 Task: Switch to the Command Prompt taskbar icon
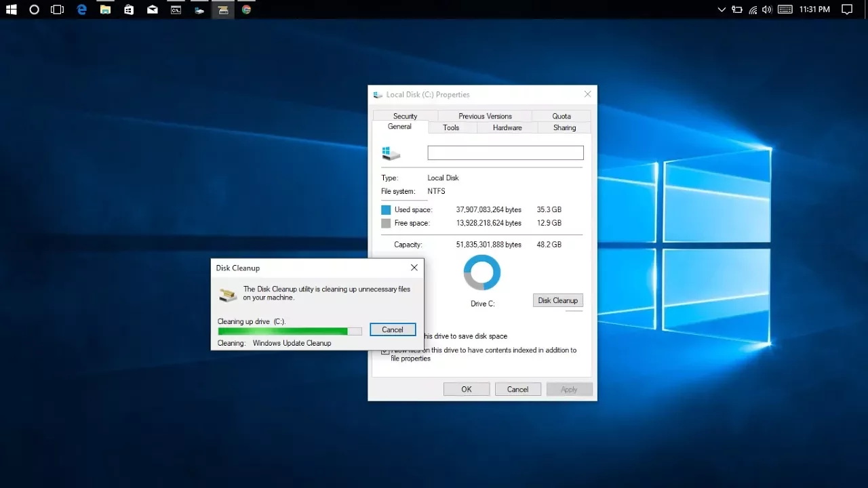point(176,9)
